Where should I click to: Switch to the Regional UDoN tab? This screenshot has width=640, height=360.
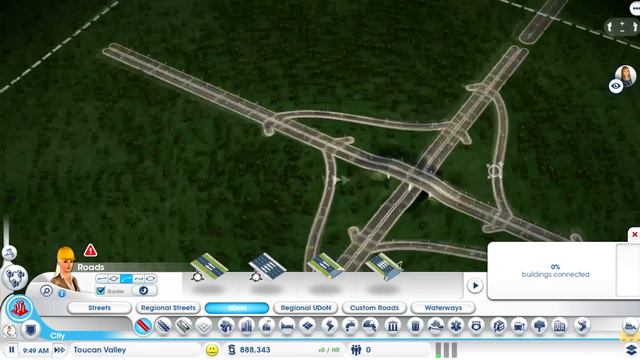pos(306,308)
